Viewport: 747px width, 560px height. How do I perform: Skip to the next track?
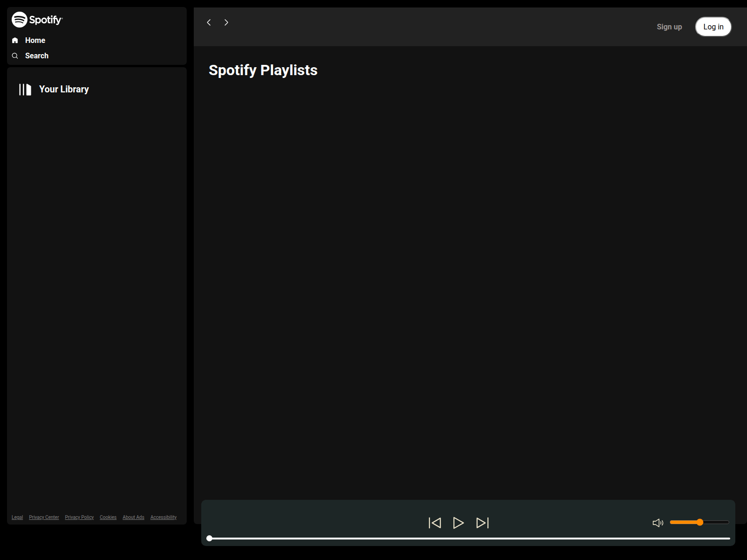pos(482,523)
